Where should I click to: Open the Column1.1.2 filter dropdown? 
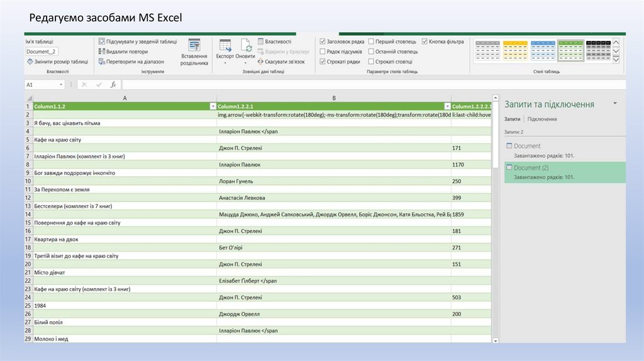pyautogui.click(x=213, y=106)
